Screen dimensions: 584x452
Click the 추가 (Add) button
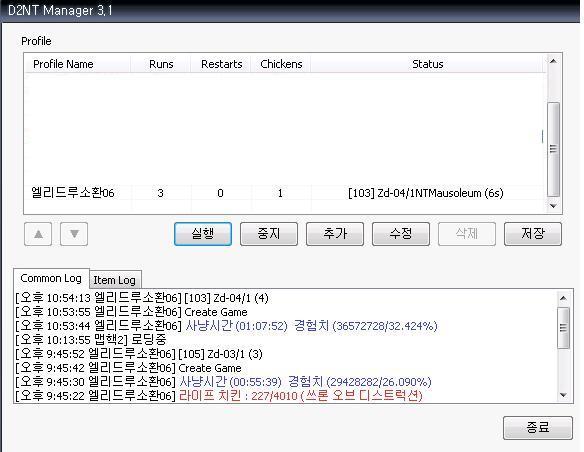point(335,234)
